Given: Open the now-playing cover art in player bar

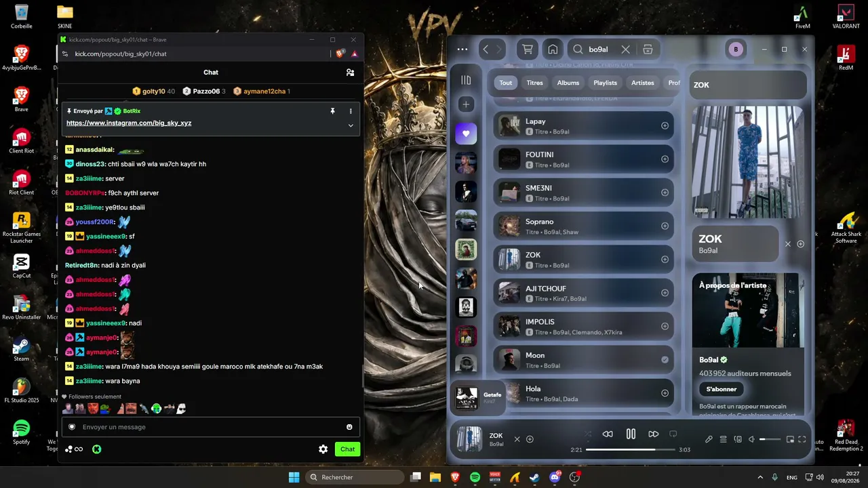Looking at the screenshot, I should click(x=469, y=439).
